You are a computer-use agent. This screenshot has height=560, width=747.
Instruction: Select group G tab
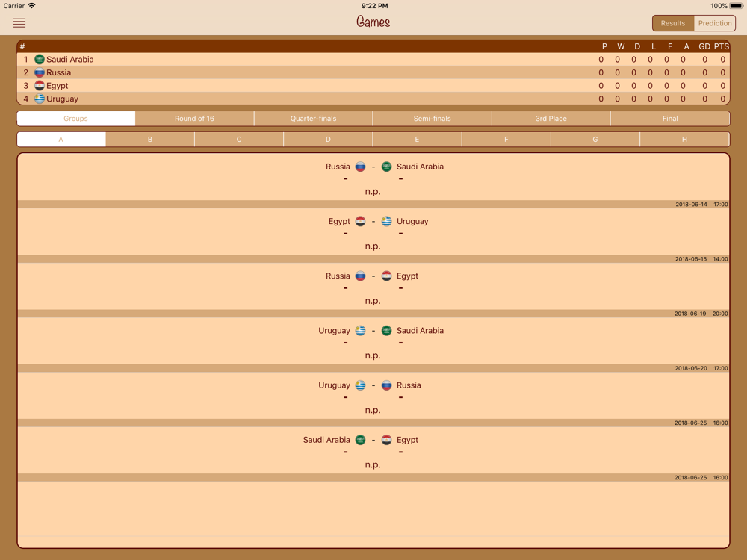coord(595,140)
